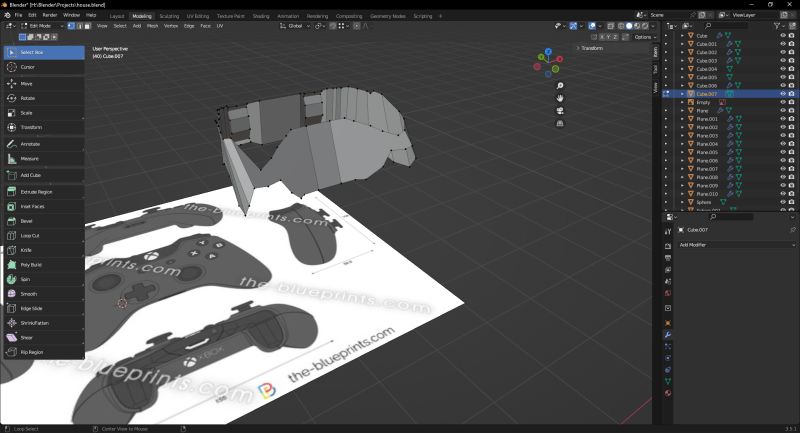Open the Modifiers wrench properties tab

668,335
